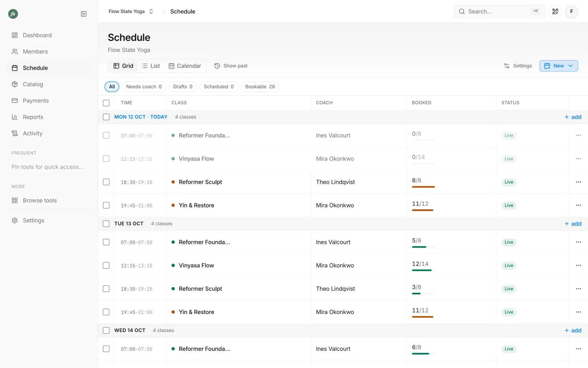Open Activity from sidebar
588x368 pixels.
(49, 133)
